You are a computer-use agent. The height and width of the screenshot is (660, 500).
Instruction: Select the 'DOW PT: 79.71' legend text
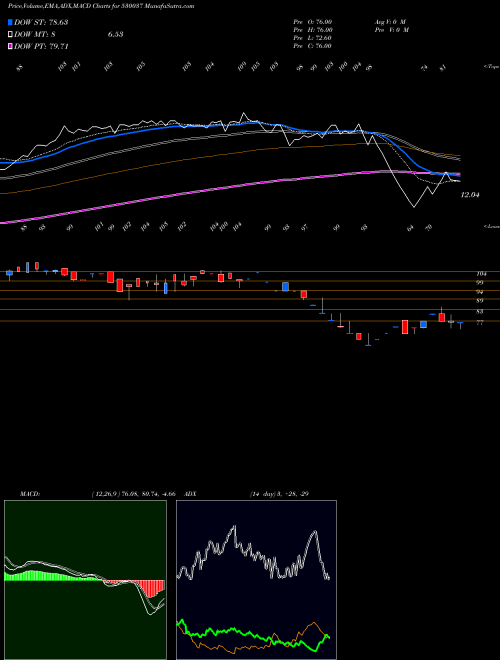point(41,47)
